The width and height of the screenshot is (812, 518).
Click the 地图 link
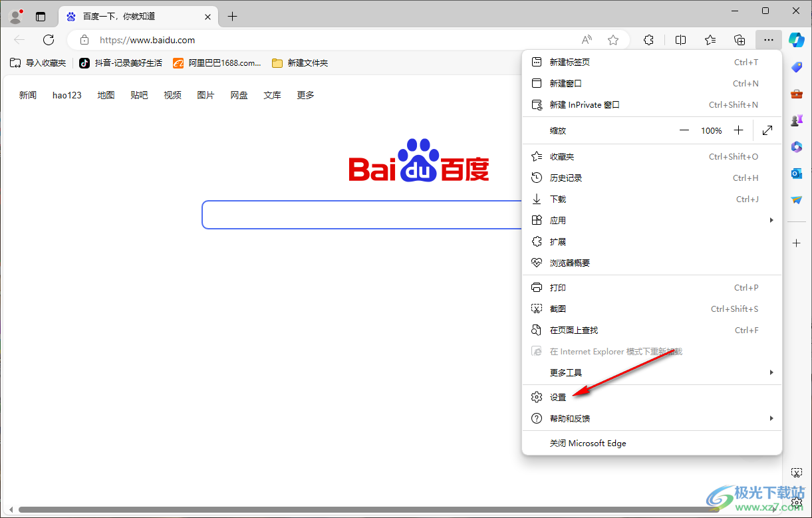click(x=106, y=95)
